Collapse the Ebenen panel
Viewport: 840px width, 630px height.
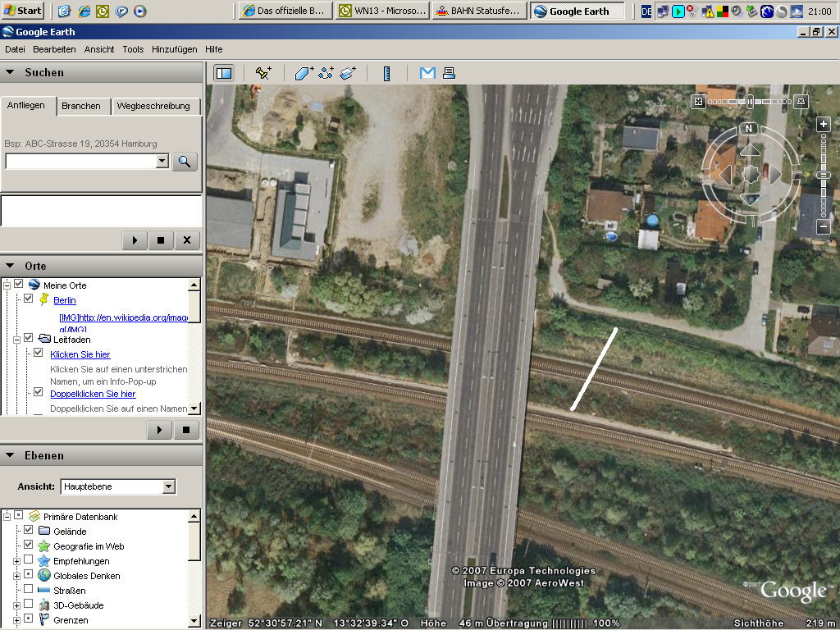coord(10,455)
